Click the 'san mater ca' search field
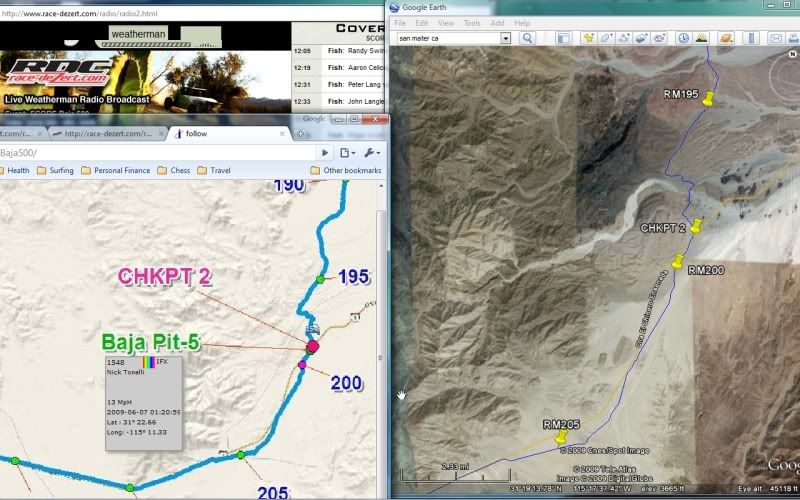This screenshot has width=800, height=500. [448, 38]
